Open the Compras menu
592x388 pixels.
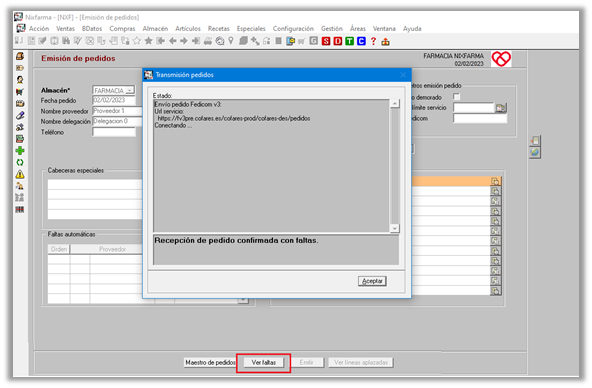[122, 29]
